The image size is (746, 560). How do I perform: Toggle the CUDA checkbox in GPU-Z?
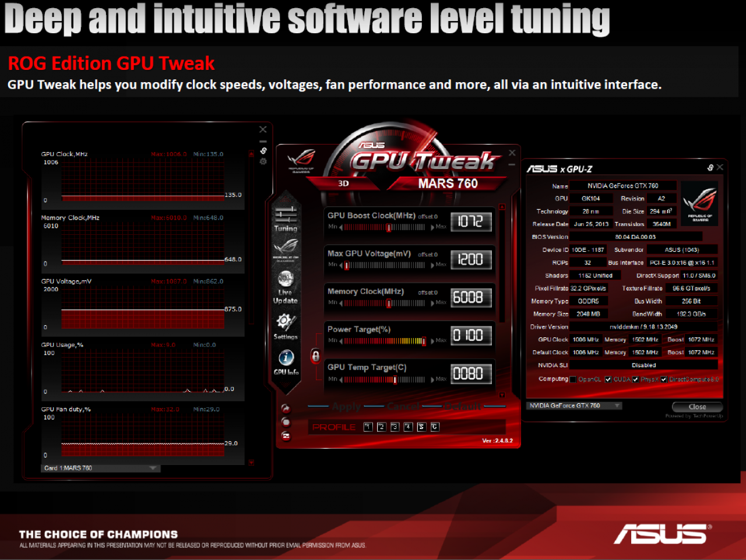pos(608,379)
